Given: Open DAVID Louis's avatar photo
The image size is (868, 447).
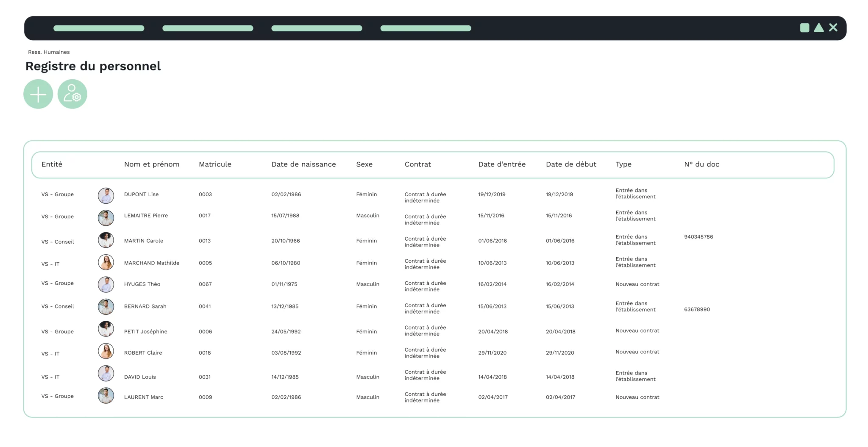Looking at the screenshot, I should click(x=106, y=373).
